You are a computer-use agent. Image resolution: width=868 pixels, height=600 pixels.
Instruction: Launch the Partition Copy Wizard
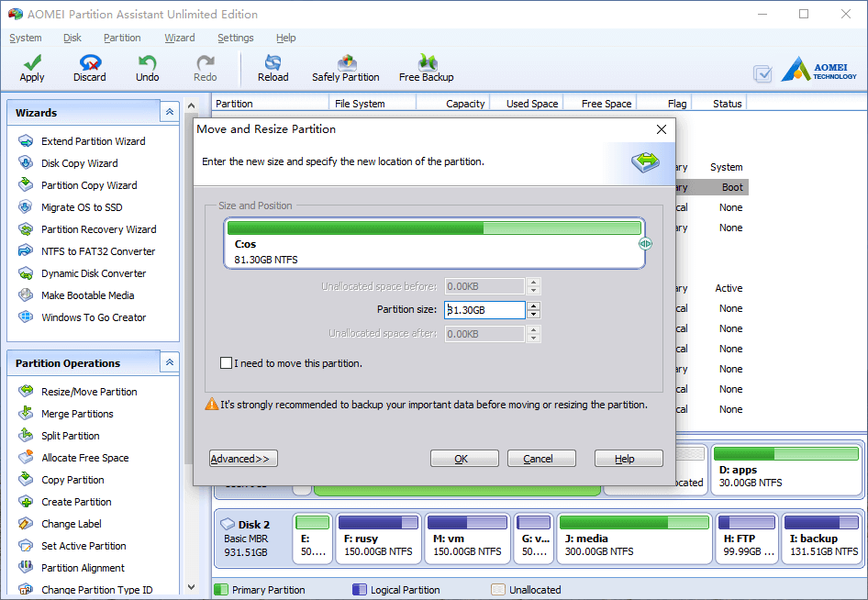(89, 185)
